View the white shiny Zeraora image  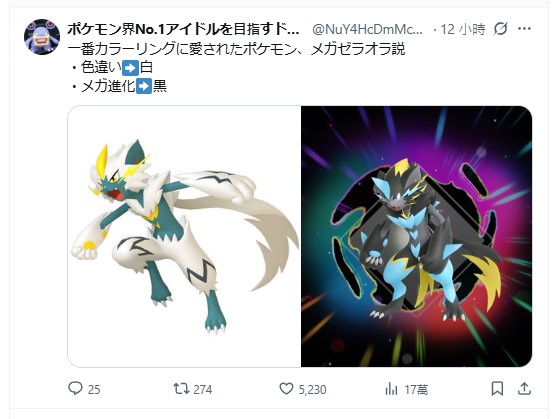[x=184, y=236]
